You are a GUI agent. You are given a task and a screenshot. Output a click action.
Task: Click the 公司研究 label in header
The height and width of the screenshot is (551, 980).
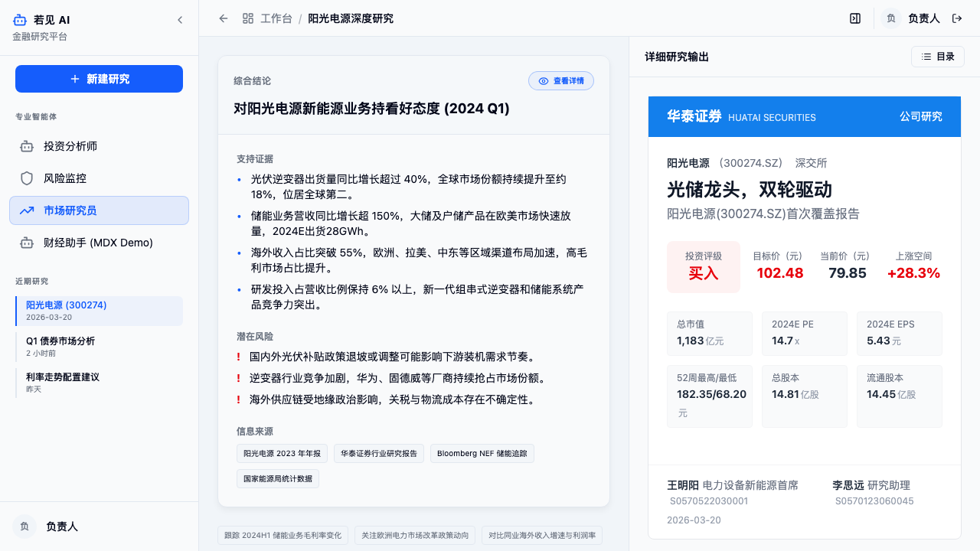pyautogui.click(x=921, y=116)
